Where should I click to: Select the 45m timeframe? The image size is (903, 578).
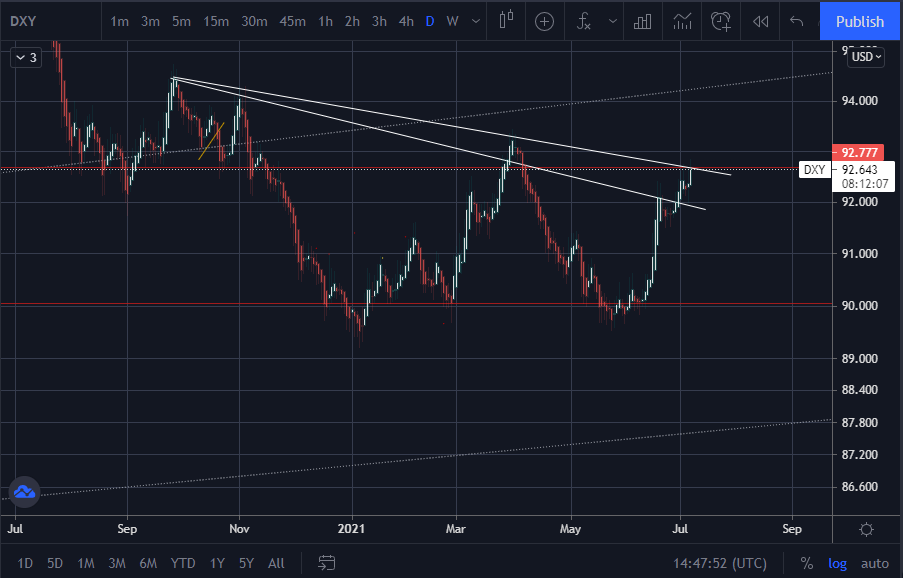pos(293,21)
